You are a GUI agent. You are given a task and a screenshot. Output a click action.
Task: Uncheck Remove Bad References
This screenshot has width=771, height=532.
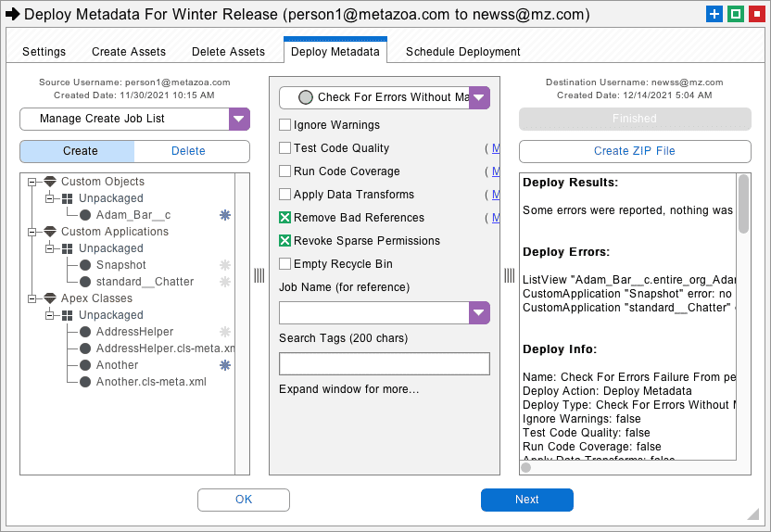[x=285, y=218]
